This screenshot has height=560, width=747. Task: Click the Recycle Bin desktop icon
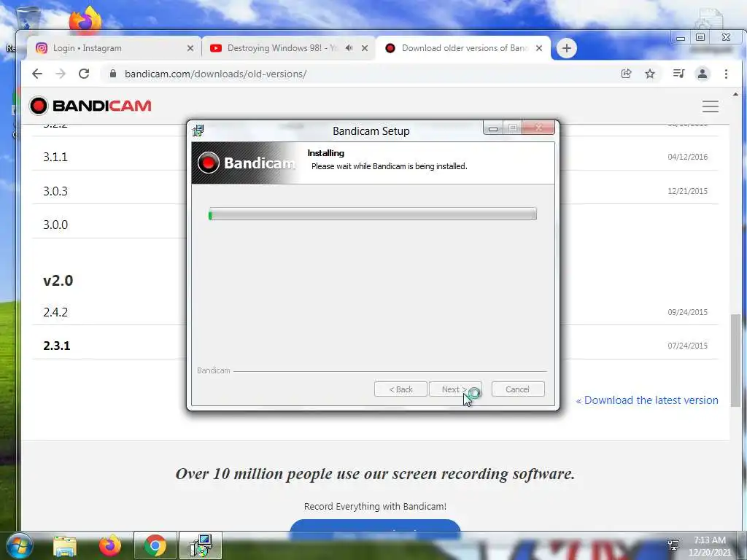point(28,18)
